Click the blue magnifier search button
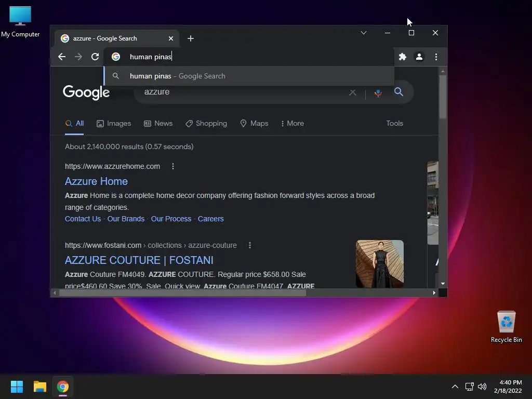Image resolution: width=532 pixels, height=399 pixels. (398, 91)
